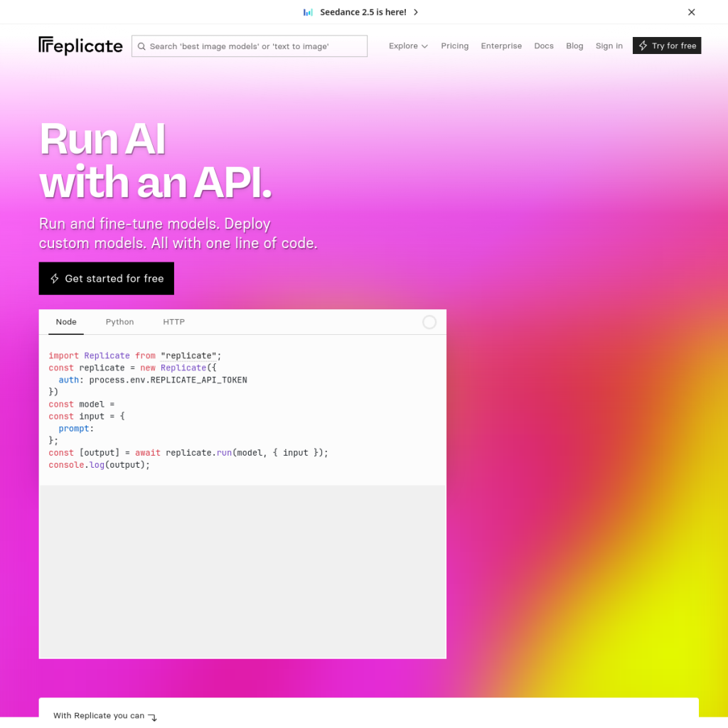This screenshot has height=728, width=728.
Task: Click the 'Run AI with an API.' heading
Action: pos(156,160)
